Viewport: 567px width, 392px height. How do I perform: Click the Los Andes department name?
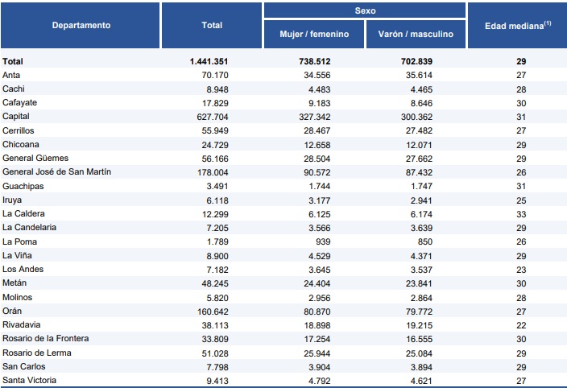tap(23, 269)
